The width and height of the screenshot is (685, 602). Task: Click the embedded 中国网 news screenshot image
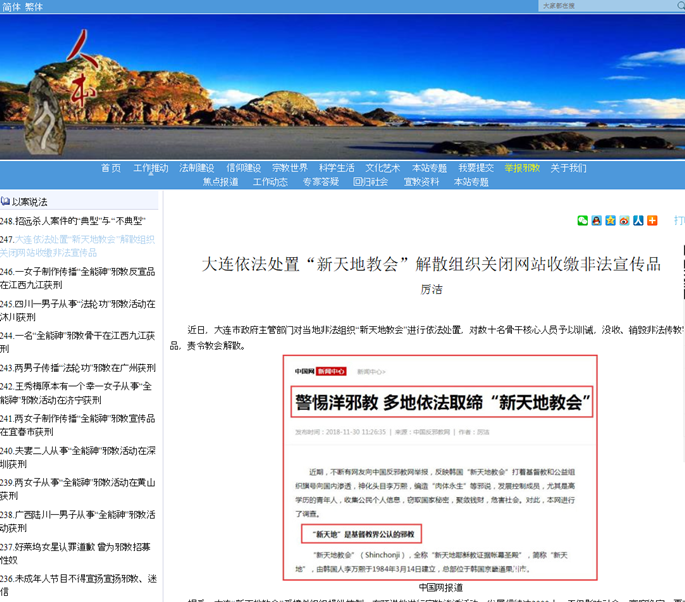coord(440,467)
